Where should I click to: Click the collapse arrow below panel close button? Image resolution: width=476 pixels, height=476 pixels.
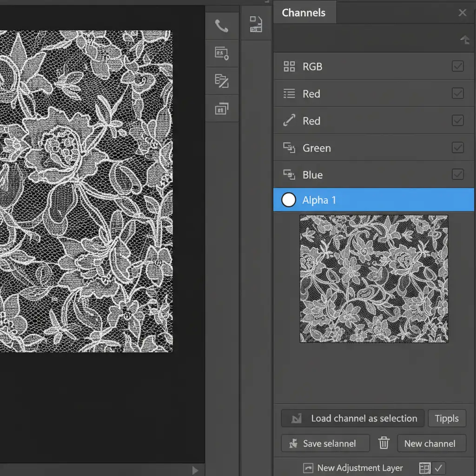point(464,40)
